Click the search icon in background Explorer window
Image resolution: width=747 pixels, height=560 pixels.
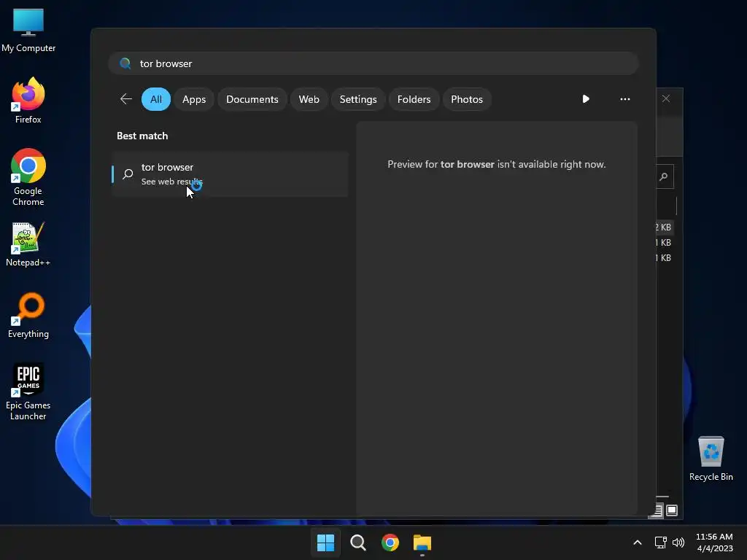point(664,176)
